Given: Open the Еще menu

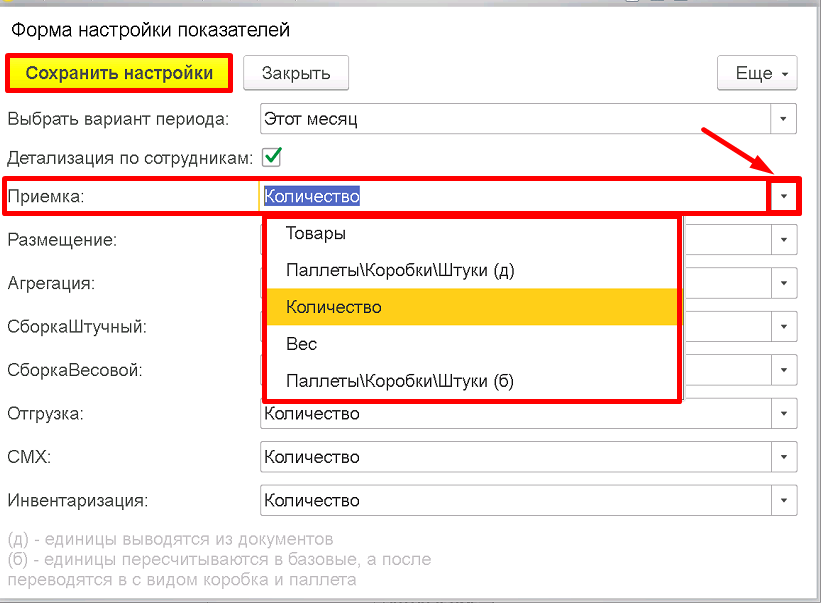Looking at the screenshot, I should tap(757, 73).
